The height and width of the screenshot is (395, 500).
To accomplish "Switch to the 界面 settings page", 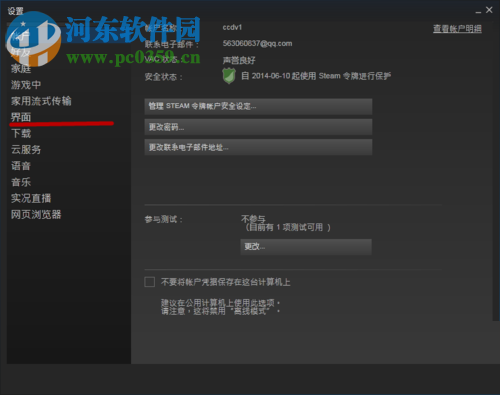I will (21, 117).
